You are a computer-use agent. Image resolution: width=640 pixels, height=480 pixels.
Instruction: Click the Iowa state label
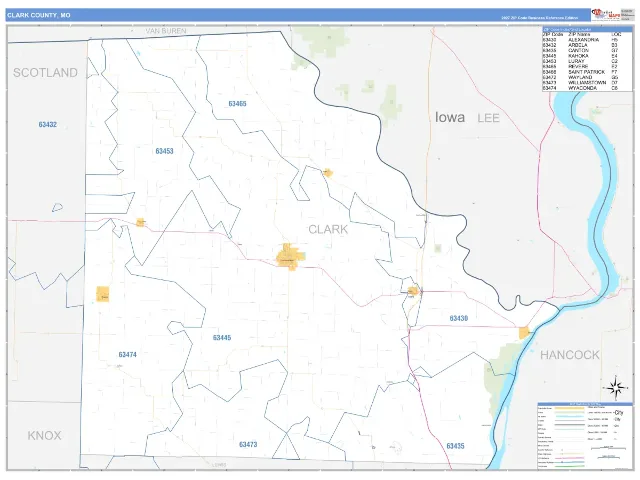(450, 117)
